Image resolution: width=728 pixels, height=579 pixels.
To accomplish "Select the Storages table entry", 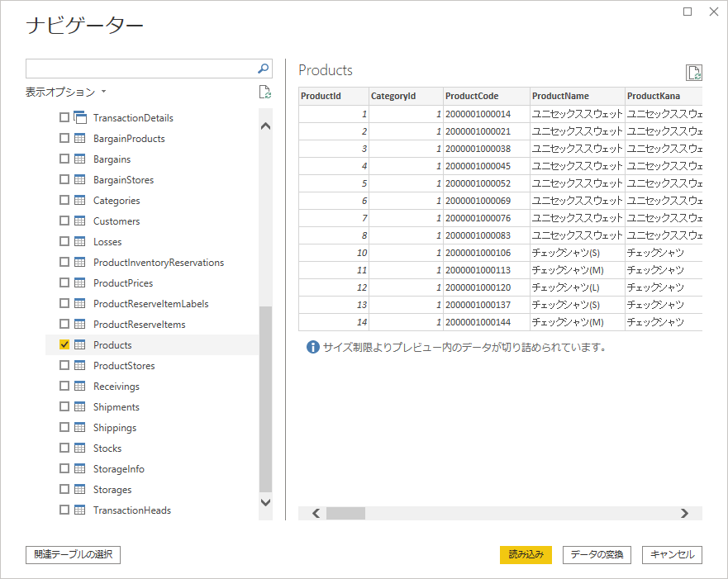I will (112, 490).
